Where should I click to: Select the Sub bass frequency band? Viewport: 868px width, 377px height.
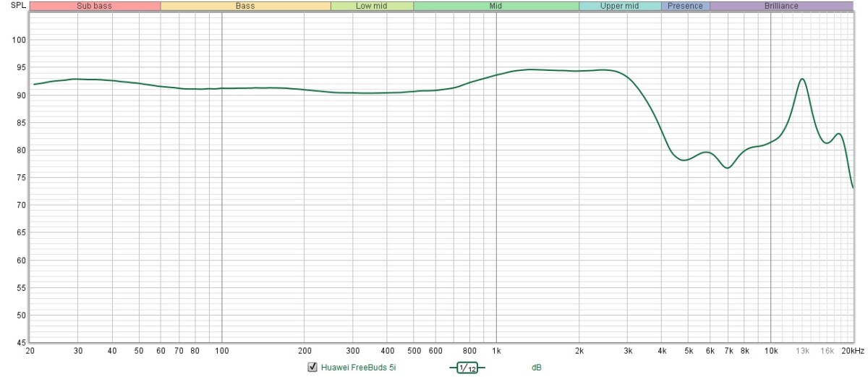tap(95, 6)
